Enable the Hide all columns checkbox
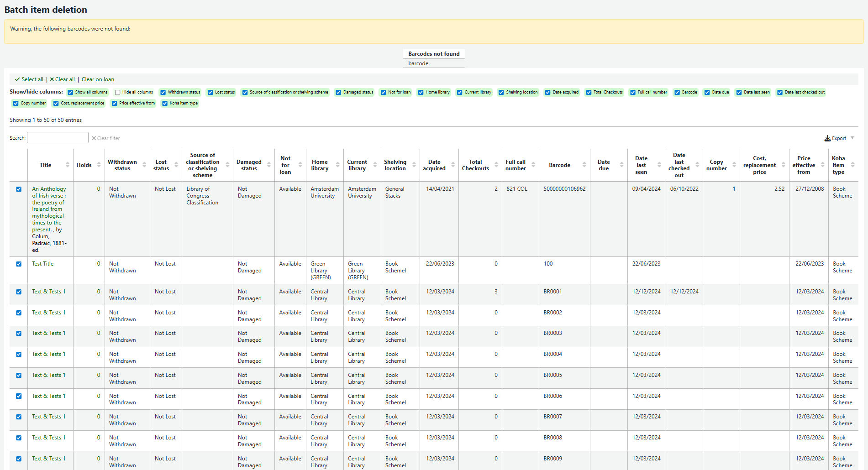Viewport: 868px width, 470px height. (x=118, y=93)
